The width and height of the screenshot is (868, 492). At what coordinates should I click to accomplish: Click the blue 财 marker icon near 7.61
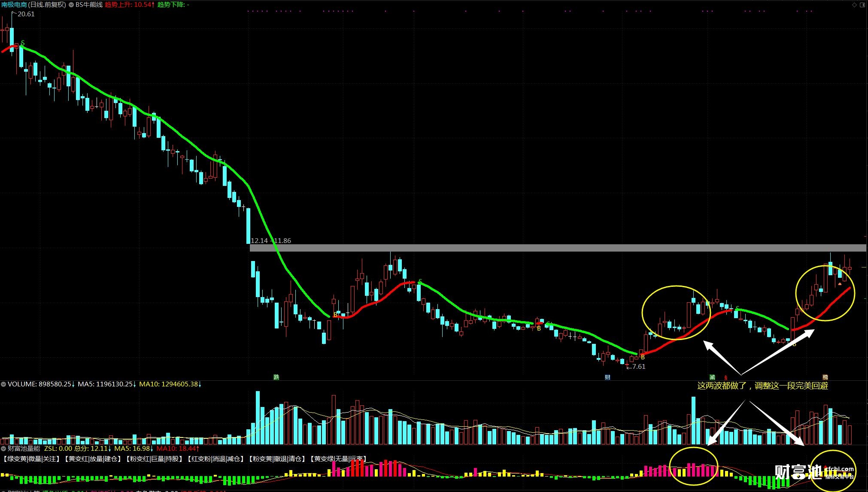click(x=607, y=377)
